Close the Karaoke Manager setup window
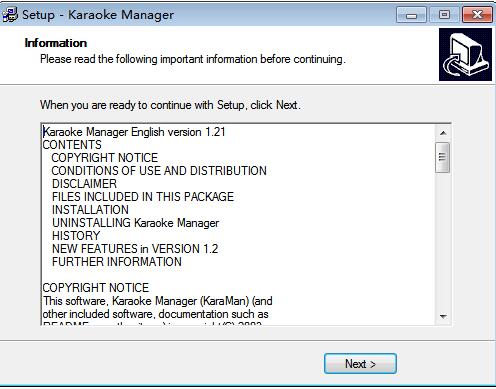The image size is (496, 389). pos(477,15)
